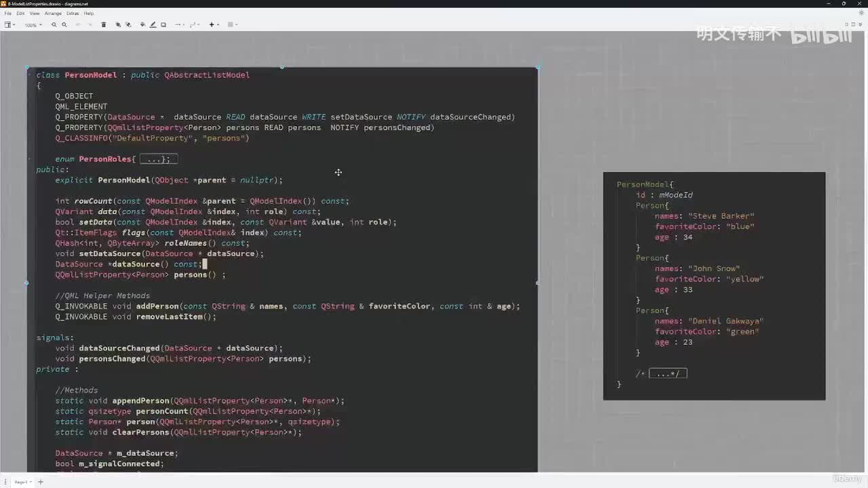The height and width of the screenshot is (488, 868).
Task: Open the View panels dropdown in toolbar
Action: point(9,25)
